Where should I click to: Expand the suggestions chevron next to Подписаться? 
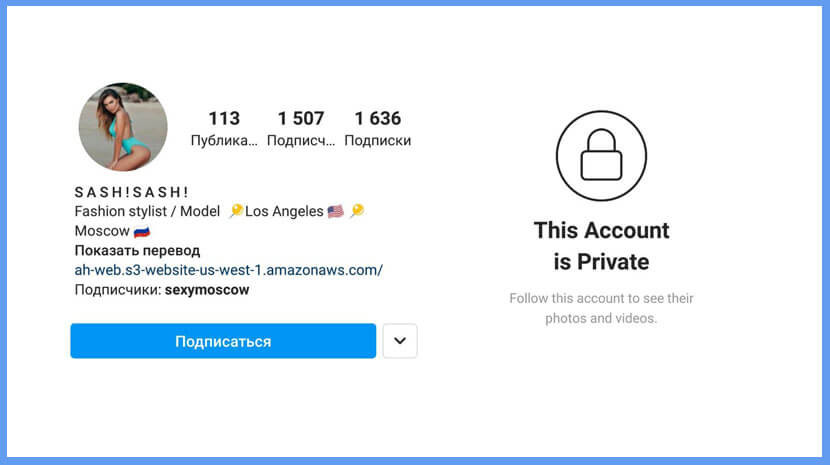coord(400,341)
